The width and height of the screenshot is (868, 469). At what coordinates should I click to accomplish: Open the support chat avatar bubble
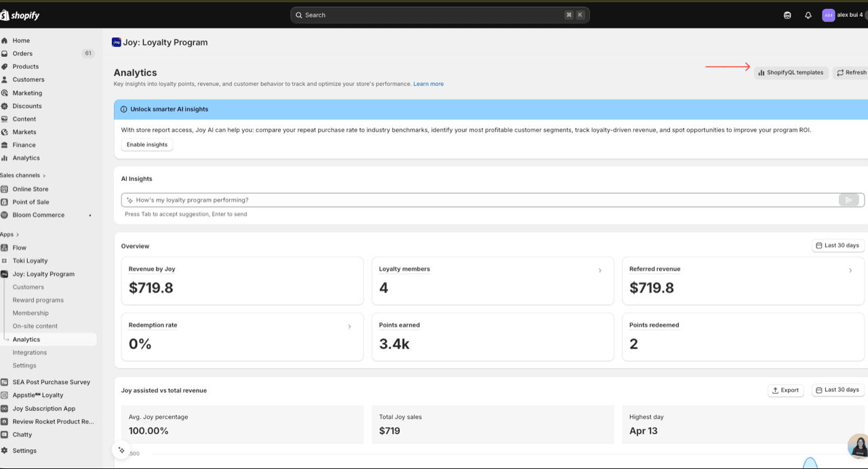point(859,446)
